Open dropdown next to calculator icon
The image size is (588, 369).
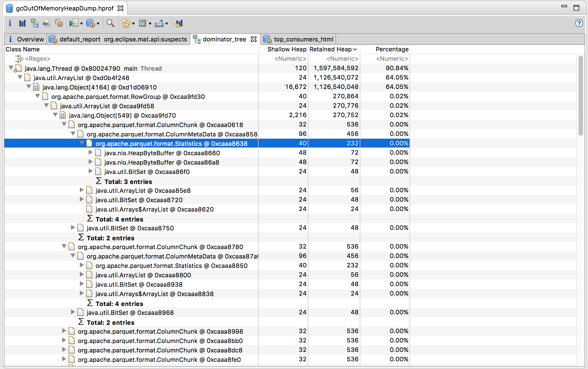(x=150, y=24)
